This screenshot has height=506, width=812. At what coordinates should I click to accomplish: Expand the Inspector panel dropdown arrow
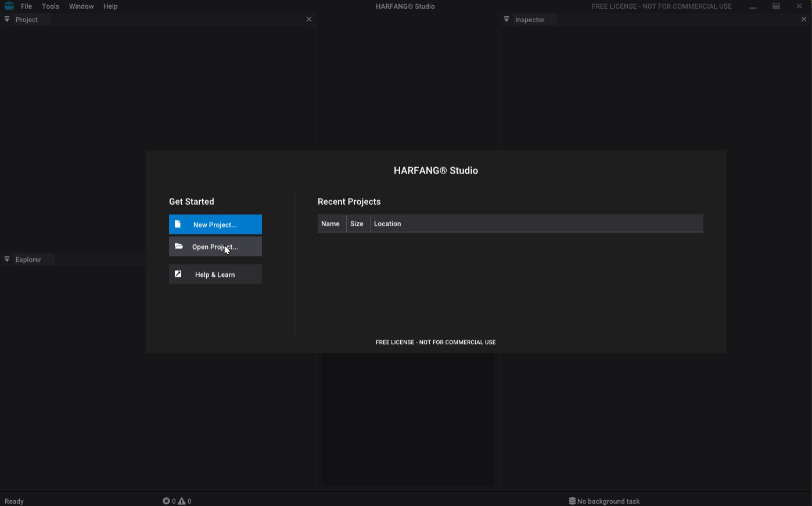coord(506,19)
